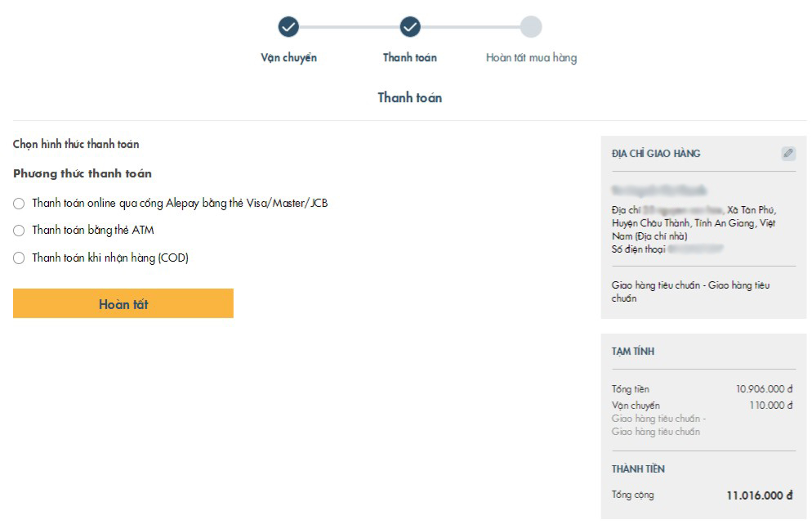Click the Thanh toán khi nhận hàng (COD) label
The image size is (812, 529).
(x=110, y=258)
